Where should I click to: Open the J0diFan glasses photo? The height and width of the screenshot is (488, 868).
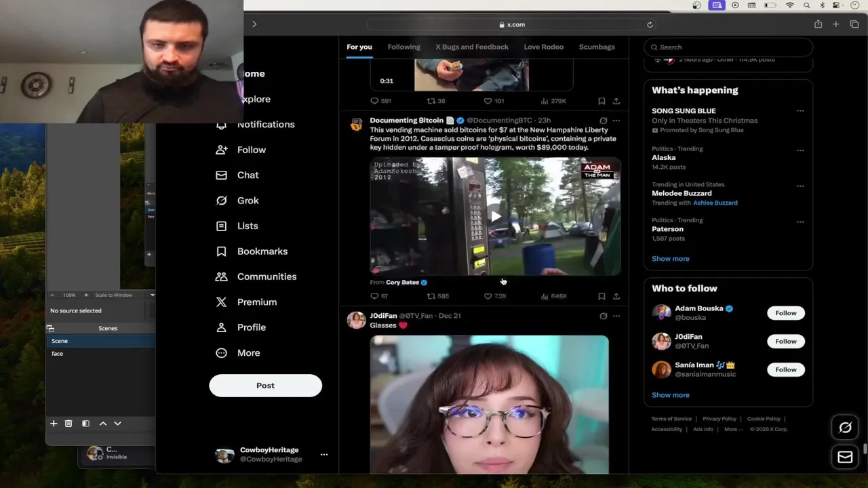(489, 405)
